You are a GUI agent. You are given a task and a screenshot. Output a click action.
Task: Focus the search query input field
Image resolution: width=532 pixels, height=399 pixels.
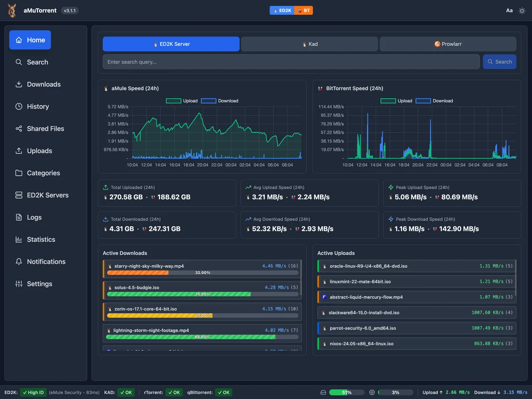pyautogui.click(x=291, y=62)
